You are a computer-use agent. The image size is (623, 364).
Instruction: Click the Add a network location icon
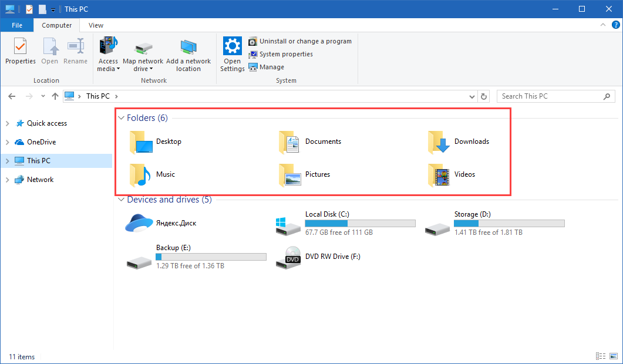[188, 53]
